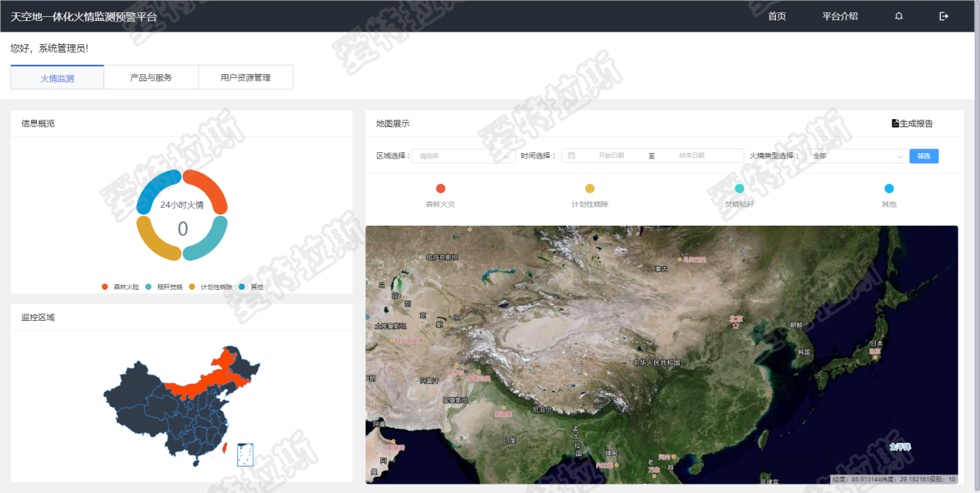The height and width of the screenshot is (493, 980).
Task: Select the 产品与服务 tab
Action: [x=151, y=77]
